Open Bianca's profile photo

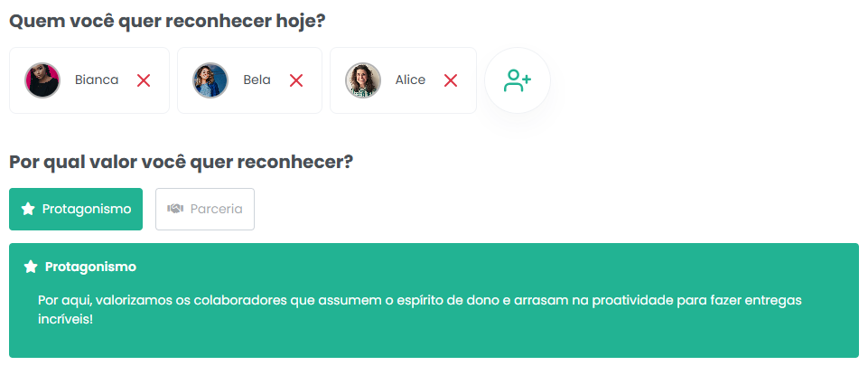42,80
